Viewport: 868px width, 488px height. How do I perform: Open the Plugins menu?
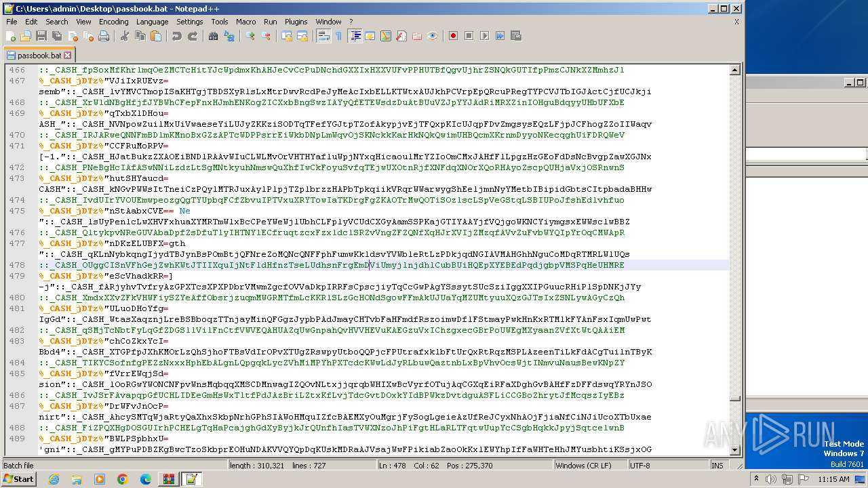296,22
